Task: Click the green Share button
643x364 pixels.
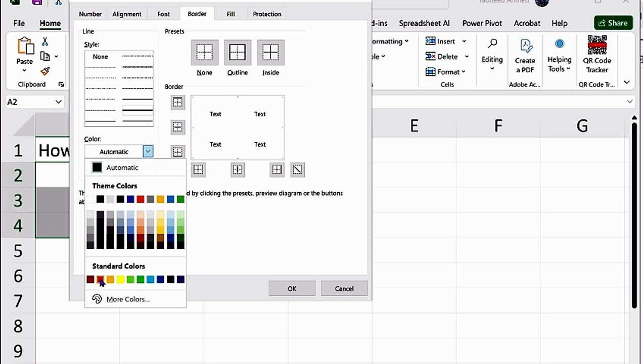Action: click(x=614, y=23)
